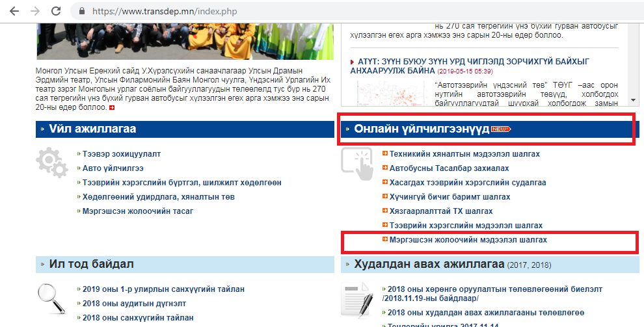This screenshot has height=327, width=644.
Task: Open Тээврийн хэрэгслийн мэдээлэл шалгах link
Action: (466, 226)
